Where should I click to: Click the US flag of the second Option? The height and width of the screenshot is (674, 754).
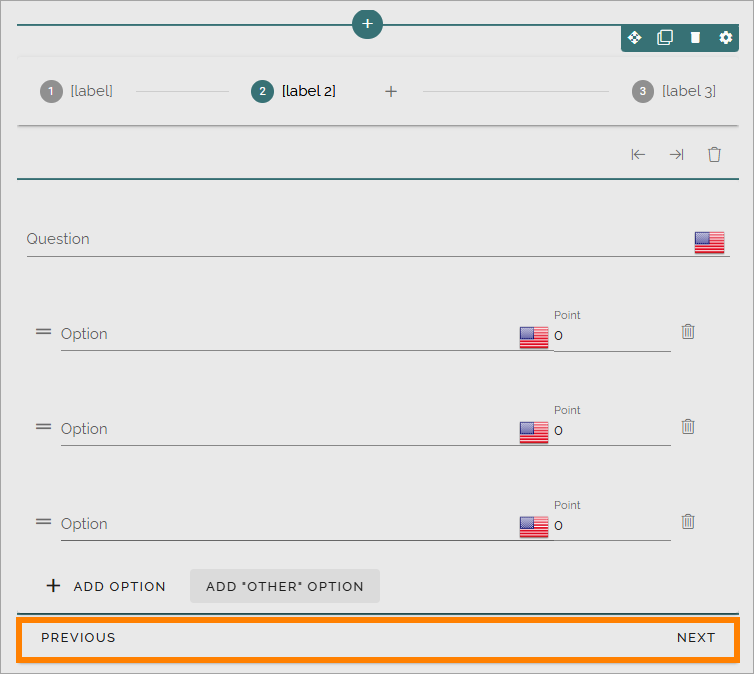point(534,432)
